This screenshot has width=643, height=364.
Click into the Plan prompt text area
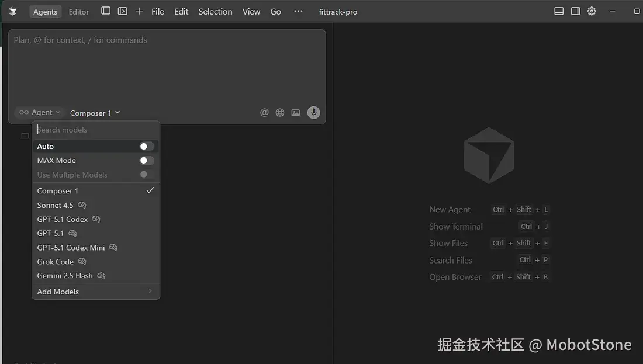coord(167,68)
